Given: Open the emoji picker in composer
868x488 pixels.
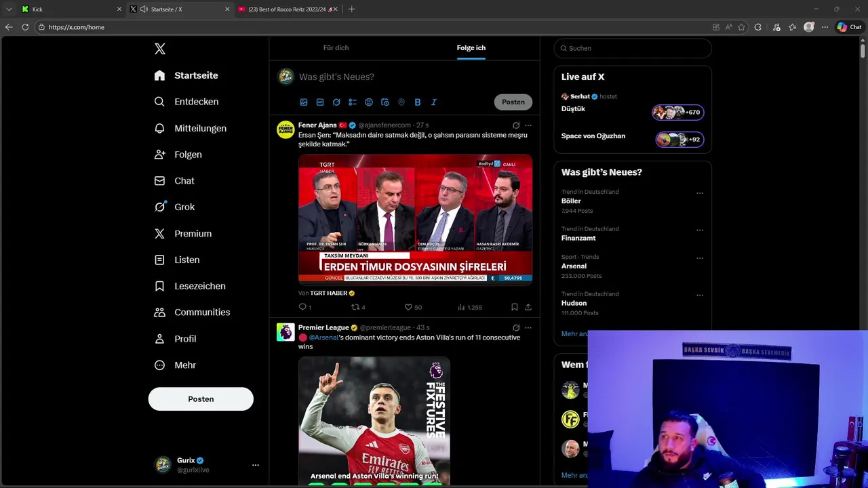Looking at the screenshot, I should 369,102.
